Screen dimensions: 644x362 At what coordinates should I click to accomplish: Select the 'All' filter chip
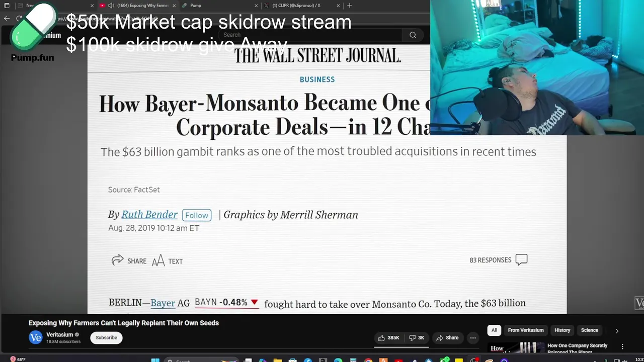[x=494, y=330]
